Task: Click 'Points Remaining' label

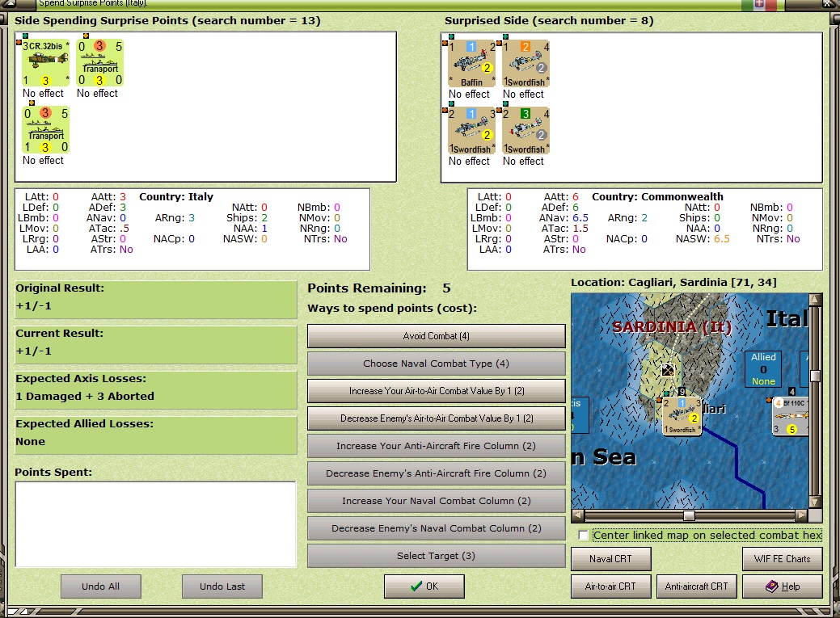Action: (x=367, y=288)
